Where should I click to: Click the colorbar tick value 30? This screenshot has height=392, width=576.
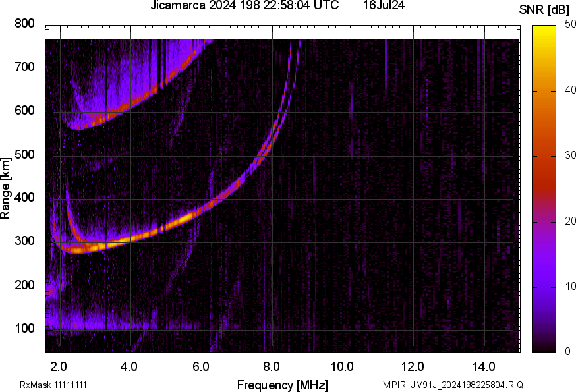[x=570, y=155]
